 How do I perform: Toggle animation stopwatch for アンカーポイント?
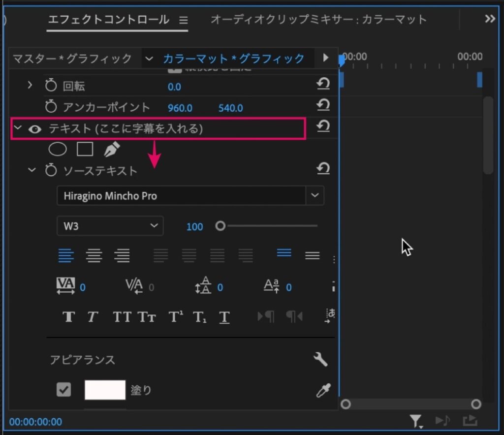click(x=51, y=106)
